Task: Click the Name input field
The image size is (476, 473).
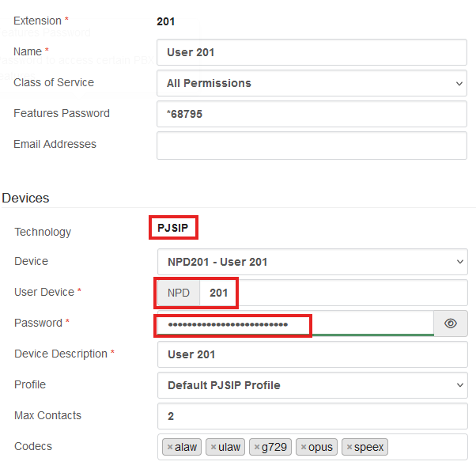Action: coord(312,52)
